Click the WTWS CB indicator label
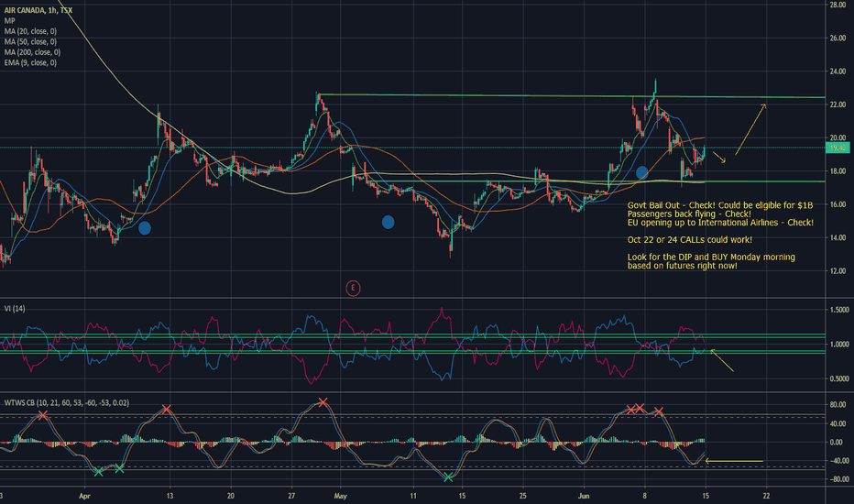The image size is (854, 504). coord(67,402)
